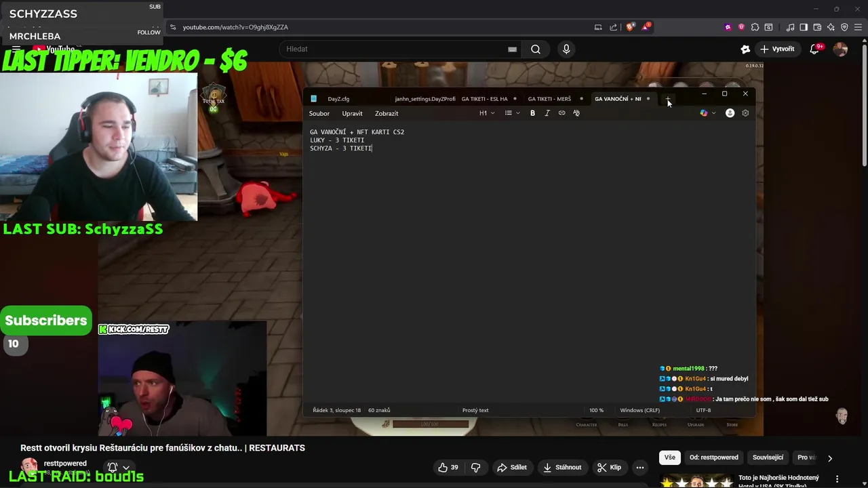Click the 'LUKY - 3 TIKETI' line
868x488 pixels.
(x=337, y=140)
